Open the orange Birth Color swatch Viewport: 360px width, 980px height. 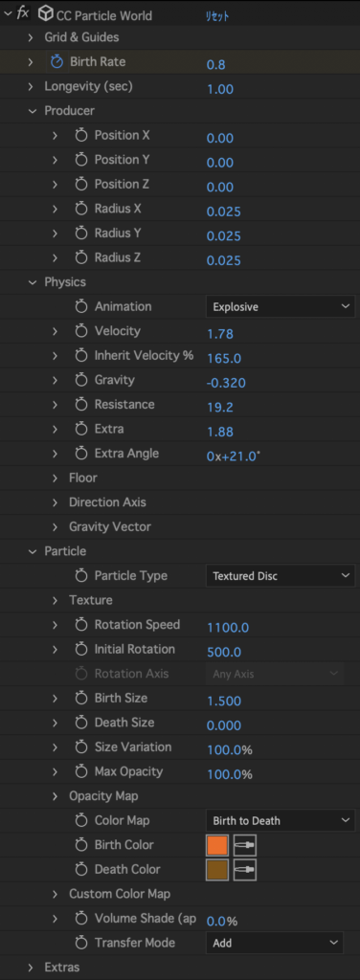(217, 846)
